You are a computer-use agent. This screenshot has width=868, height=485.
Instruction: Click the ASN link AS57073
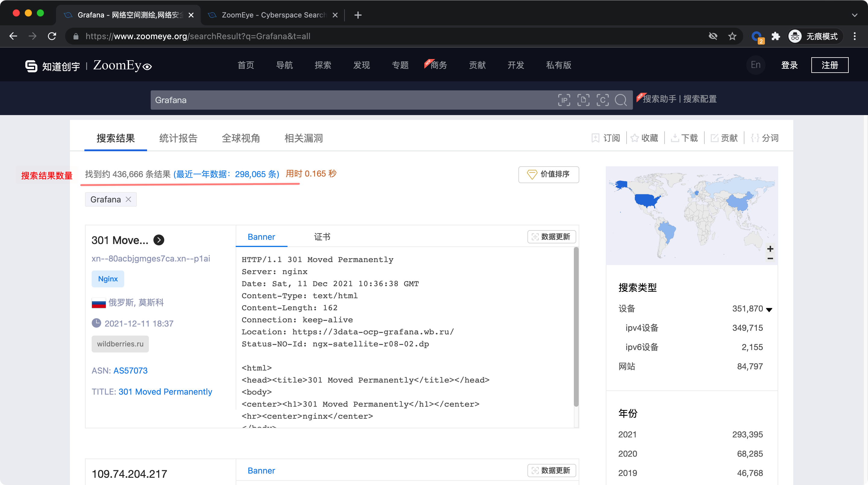click(131, 371)
